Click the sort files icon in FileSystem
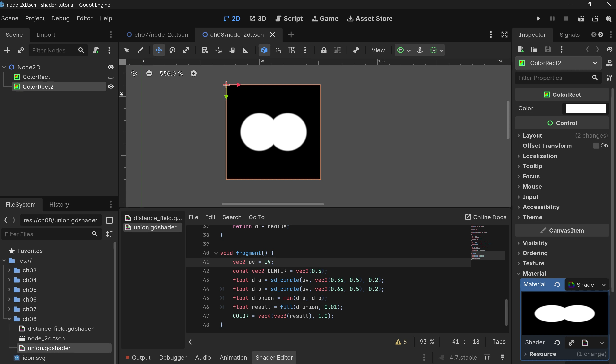This screenshot has height=364, width=616. point(109,234)
